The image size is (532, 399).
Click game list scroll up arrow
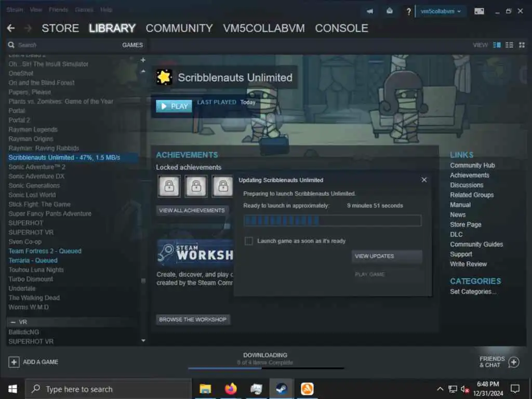click(143, 71)
